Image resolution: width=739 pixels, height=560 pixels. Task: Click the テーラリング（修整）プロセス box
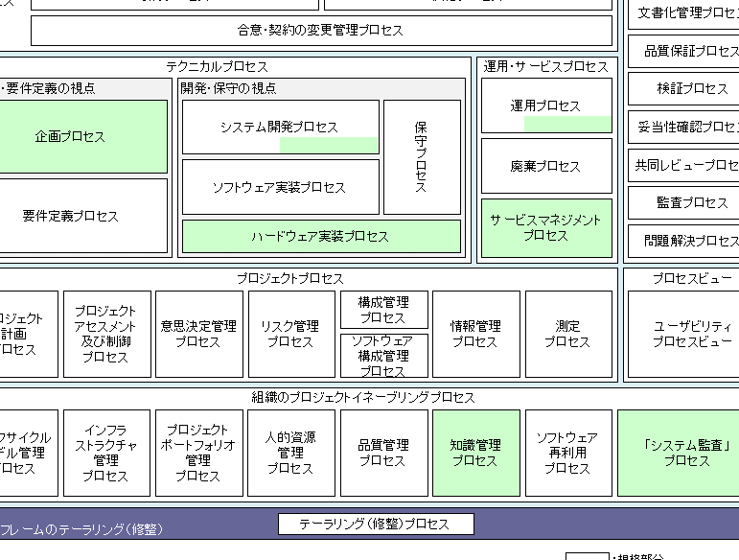pyautogui.click(x=376, y=525)
